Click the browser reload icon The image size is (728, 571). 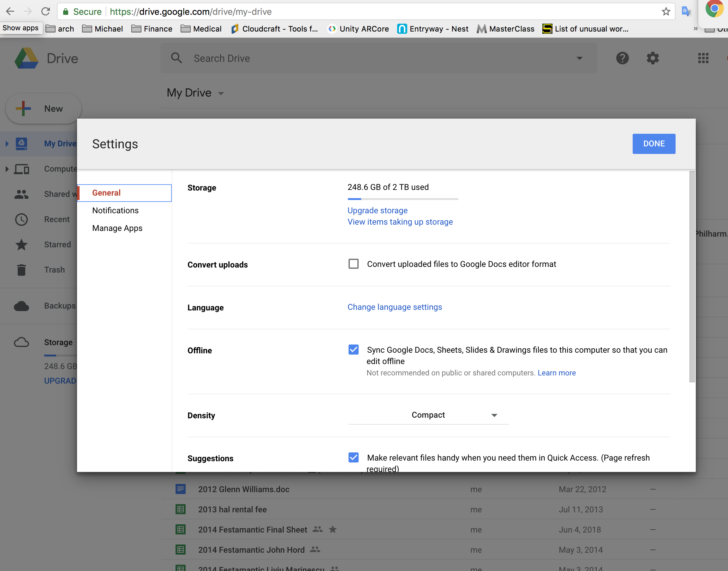pyautogui.click(x=45, y=12)
